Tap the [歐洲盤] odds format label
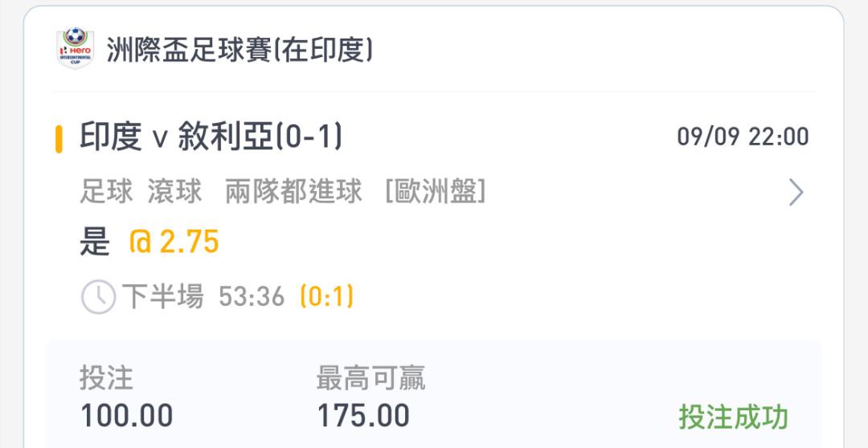Screen dimensions: 868x448 click(x=436, y=193)
